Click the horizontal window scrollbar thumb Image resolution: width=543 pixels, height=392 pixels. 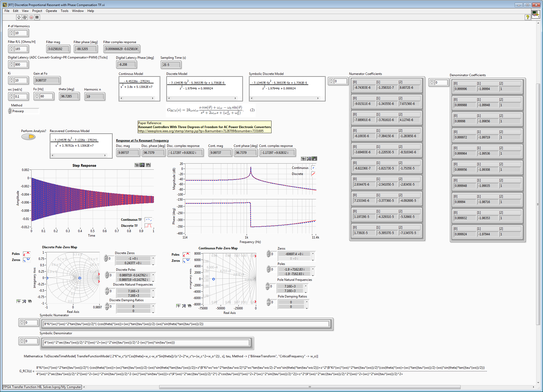[x=310, y=387]
